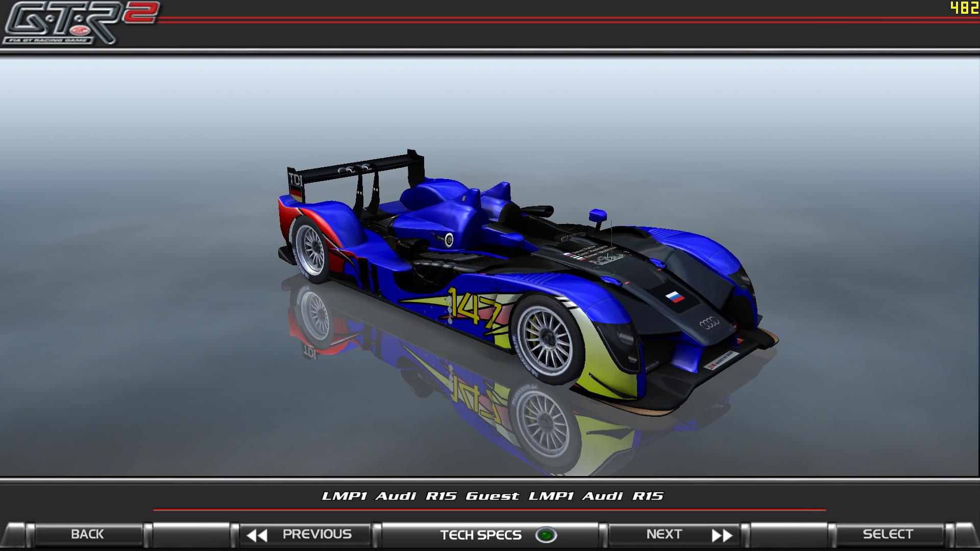Go to the PREVIOUS car

(x=316, y=534)
